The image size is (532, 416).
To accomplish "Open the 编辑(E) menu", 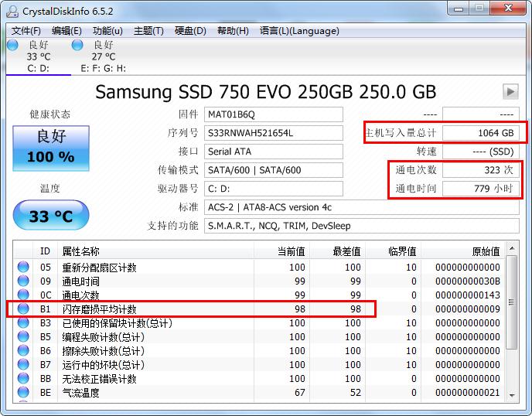I will [66, 31].
